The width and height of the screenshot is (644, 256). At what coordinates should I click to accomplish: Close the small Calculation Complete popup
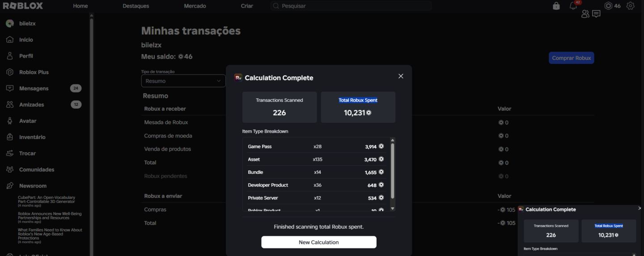(640, 208)
